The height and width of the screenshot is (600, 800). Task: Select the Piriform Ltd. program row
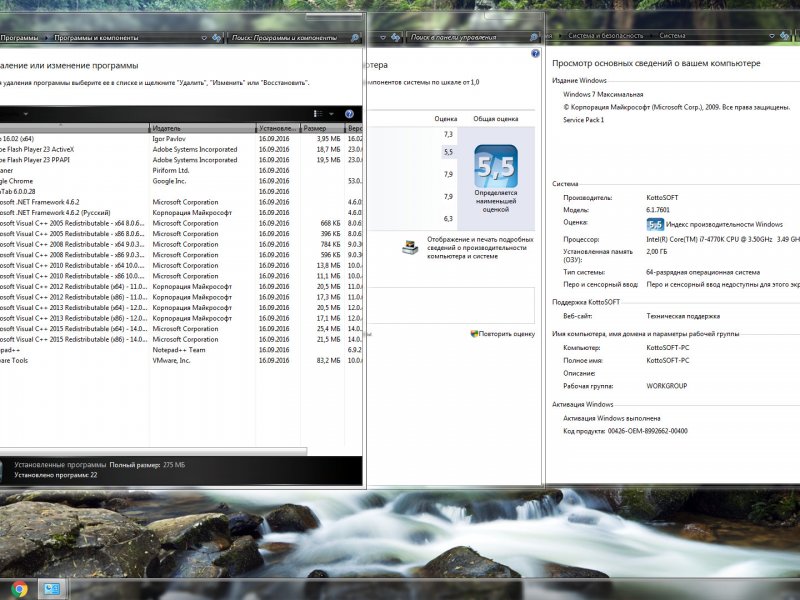[181, 170]
